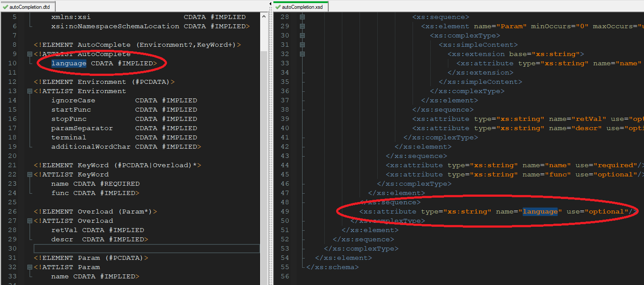
Task: Collapse the ATTLIST KeyWord fold marker on line 22
Action: 29,174
